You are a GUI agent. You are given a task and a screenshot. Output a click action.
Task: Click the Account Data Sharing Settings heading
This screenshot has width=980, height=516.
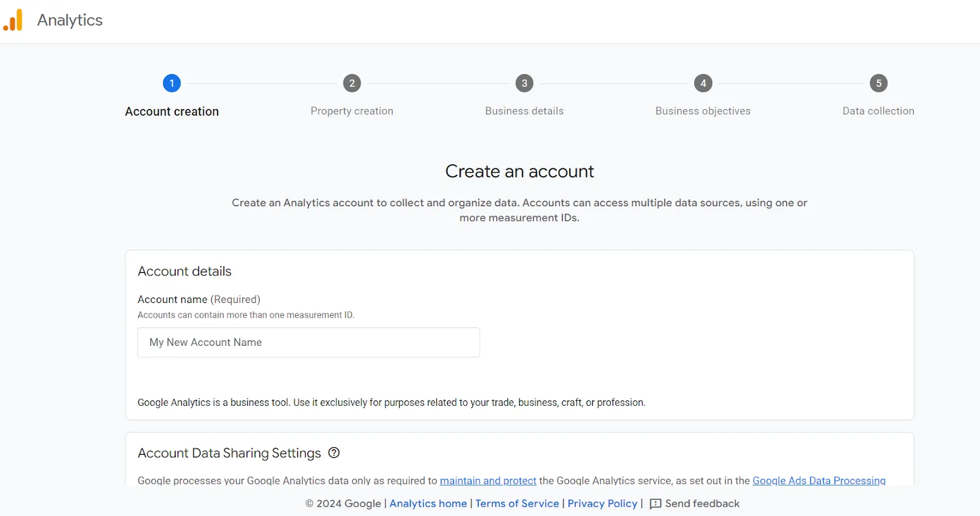click(229, 453)
